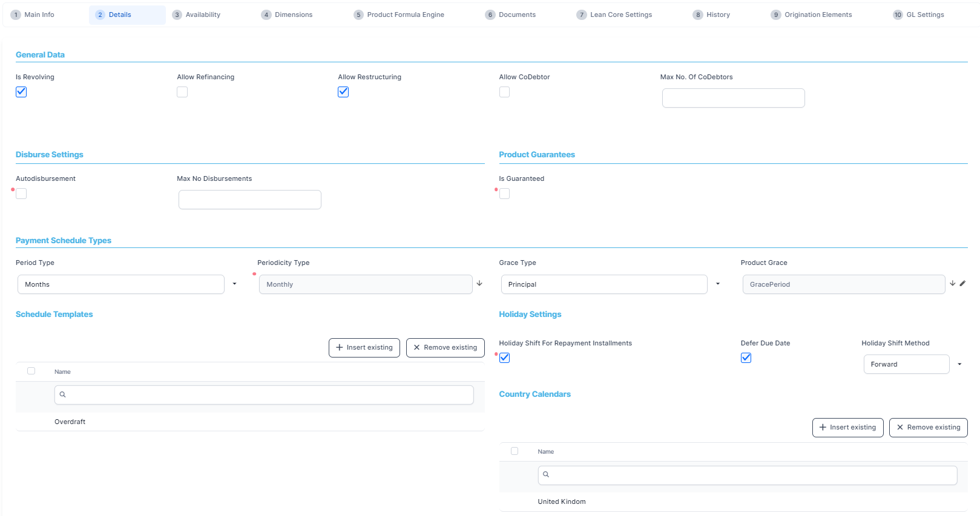This screenshot has height=516, width=980.
Task: Expand the Grace Type dropdown
Action: coord(718,284)
